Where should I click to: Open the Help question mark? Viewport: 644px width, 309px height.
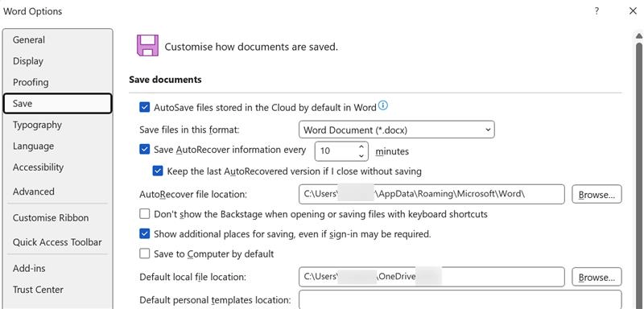click(597, 11)
